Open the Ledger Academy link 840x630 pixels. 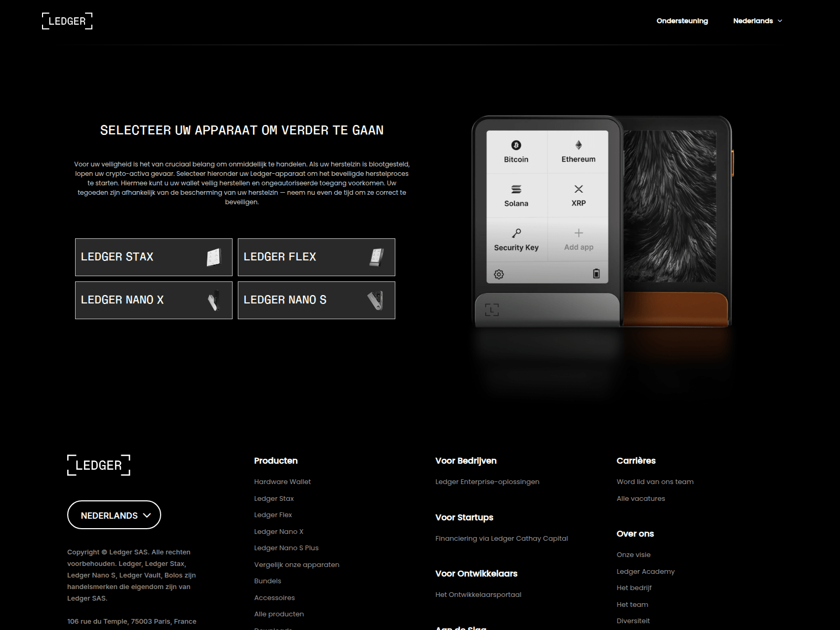(645, 572)
